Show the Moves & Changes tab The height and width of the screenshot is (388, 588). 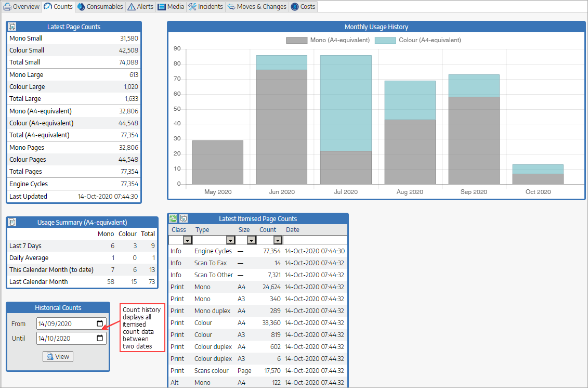pos(257,7)
